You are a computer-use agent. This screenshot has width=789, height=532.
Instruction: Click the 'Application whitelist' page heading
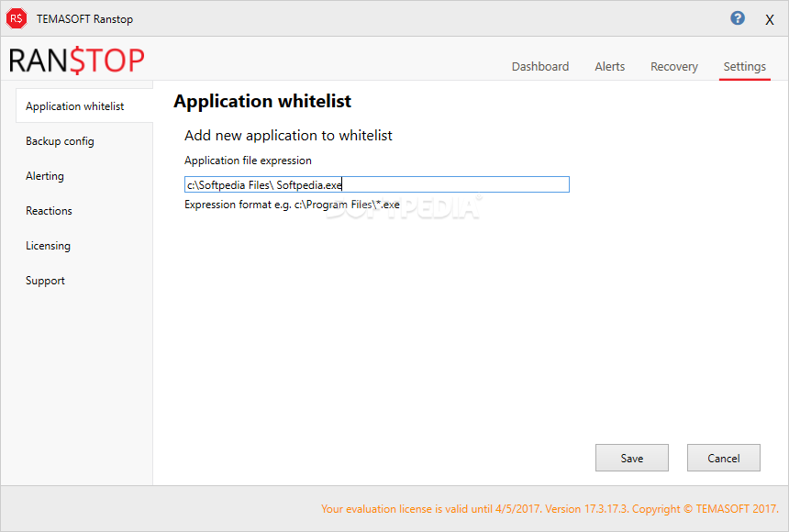(262, 102)
